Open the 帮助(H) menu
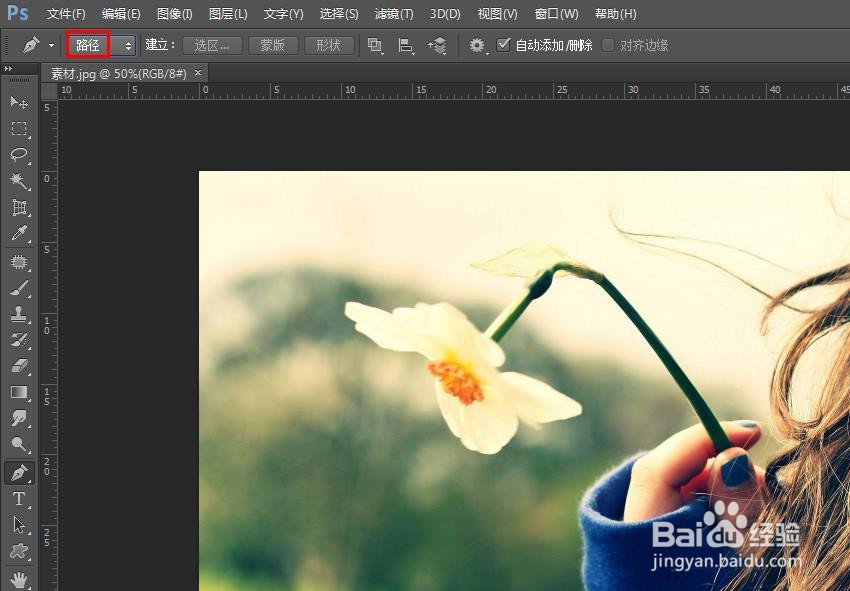850x591 pixels. [615, 14]
